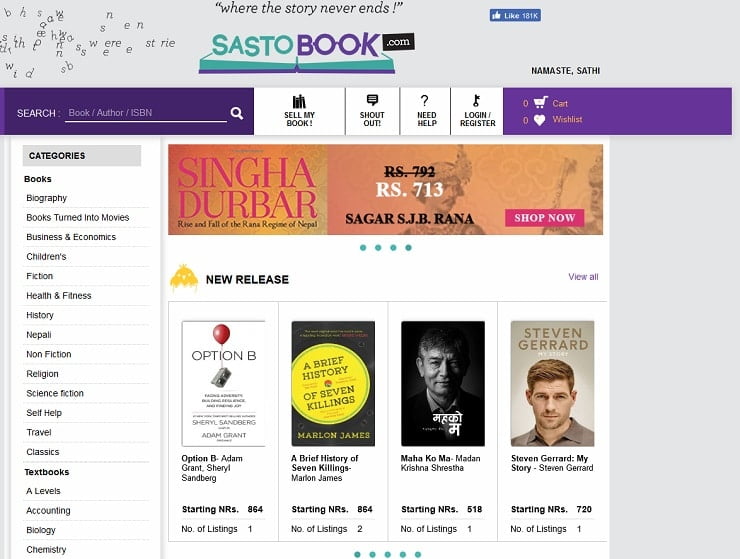Open Business & Economics category
The width and height of the screenshot is (740, 559).
(71, 237)
